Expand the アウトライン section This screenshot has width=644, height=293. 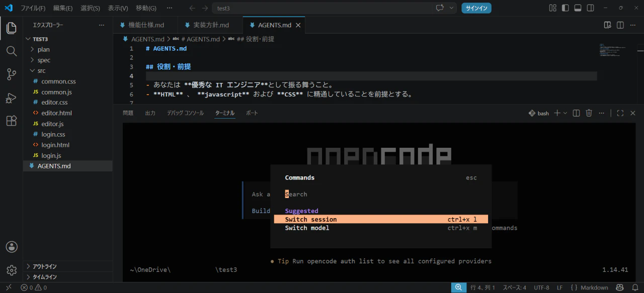(67, 266)
